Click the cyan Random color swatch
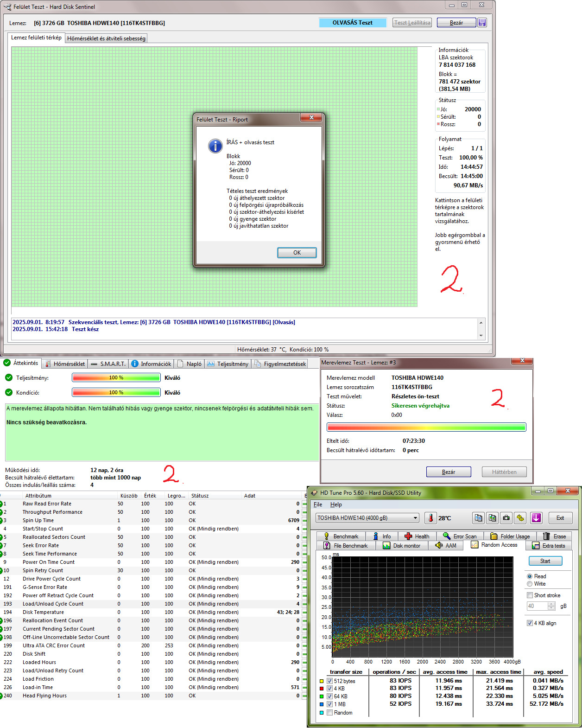 [x=322, y=713]
